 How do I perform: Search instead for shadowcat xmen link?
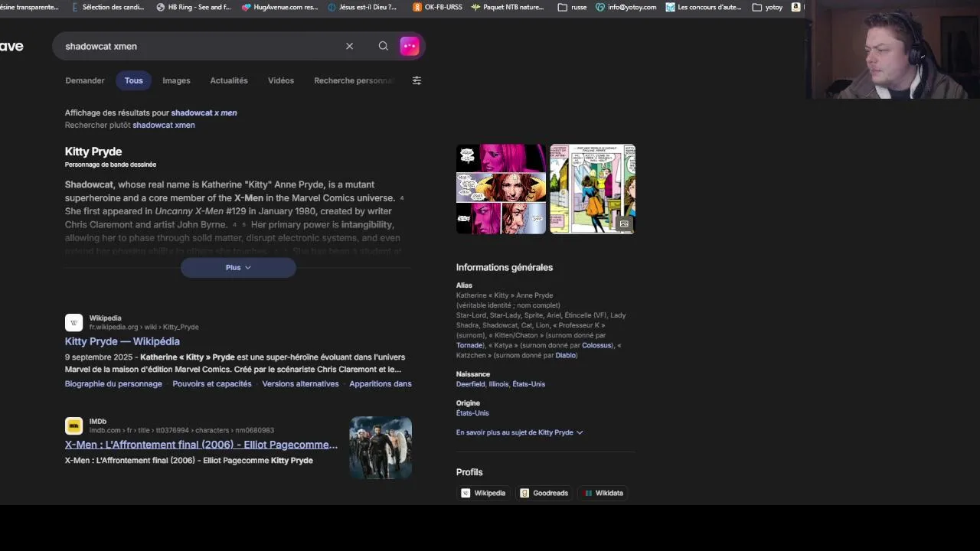pyautogui.click(x=164, y=125)
